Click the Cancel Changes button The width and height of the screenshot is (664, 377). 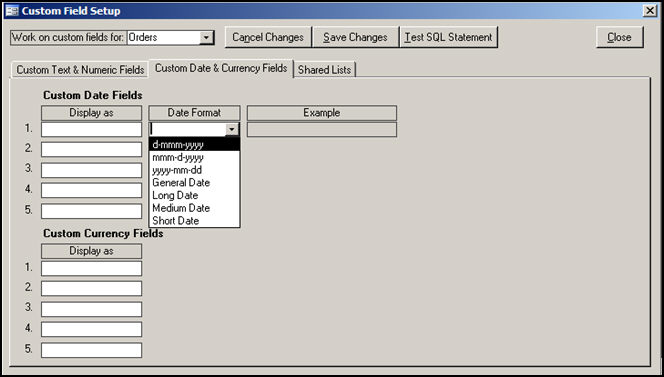click(268, 37)
